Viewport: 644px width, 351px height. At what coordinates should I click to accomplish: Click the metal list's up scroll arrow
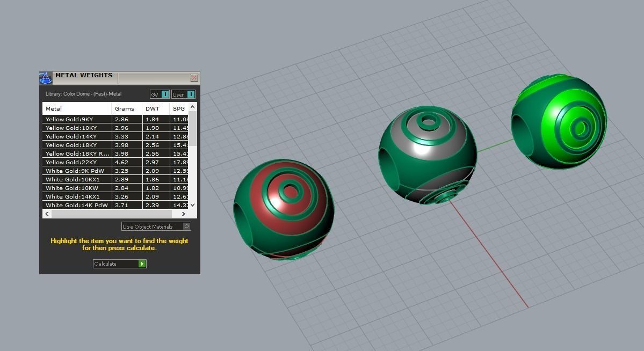pyautogui.click(x=193, y=107)
